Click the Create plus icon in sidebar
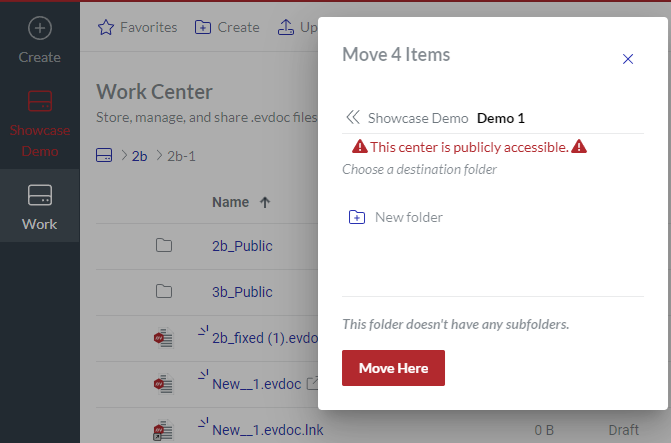Screen dimensions: 671x443 click(40, 28)
